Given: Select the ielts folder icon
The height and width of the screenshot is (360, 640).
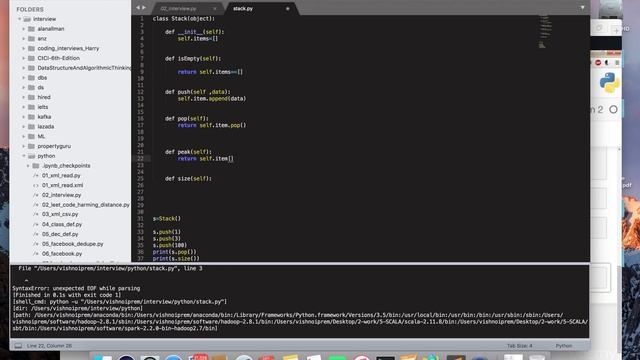Looking at the screenshot, I should click(31, 107).
